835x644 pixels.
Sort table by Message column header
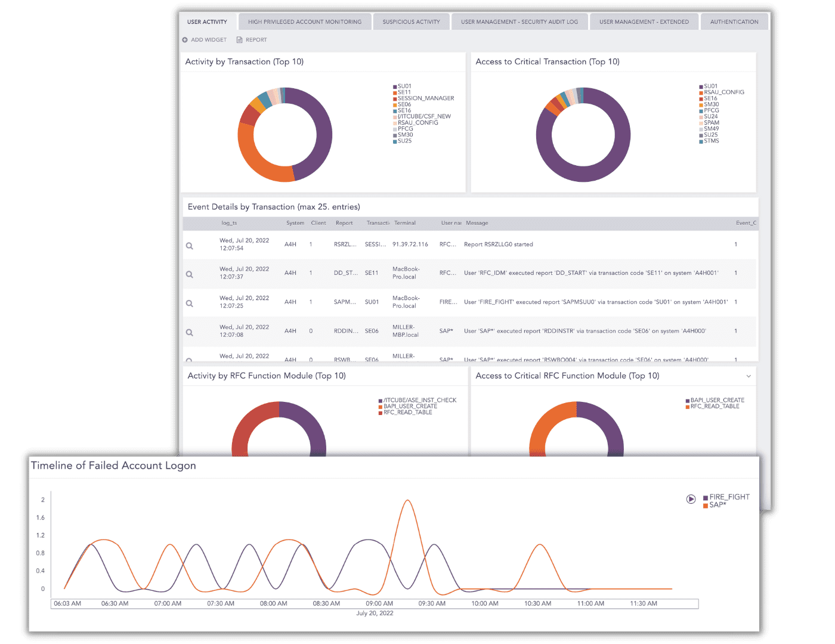click(x=477, y=223)
